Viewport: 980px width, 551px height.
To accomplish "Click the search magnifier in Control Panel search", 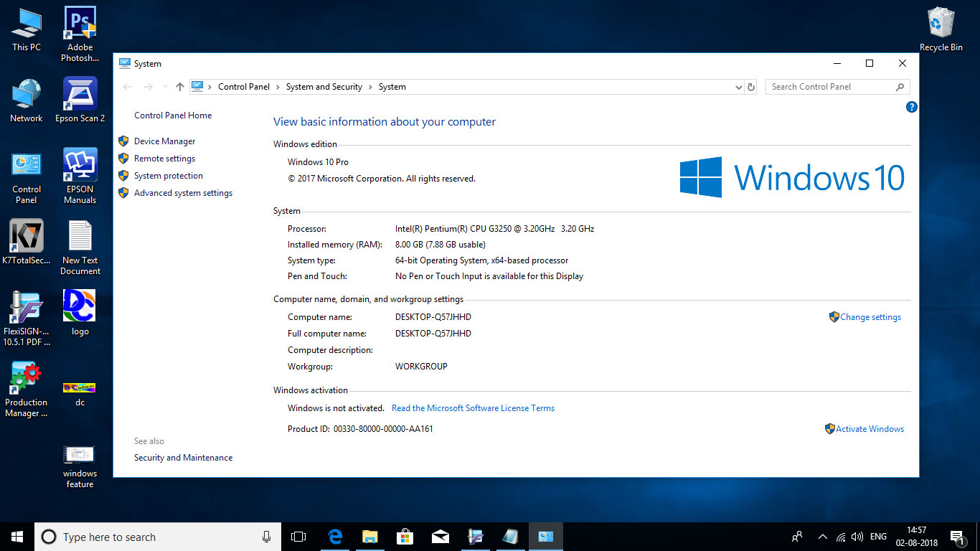I will [900, 87].
